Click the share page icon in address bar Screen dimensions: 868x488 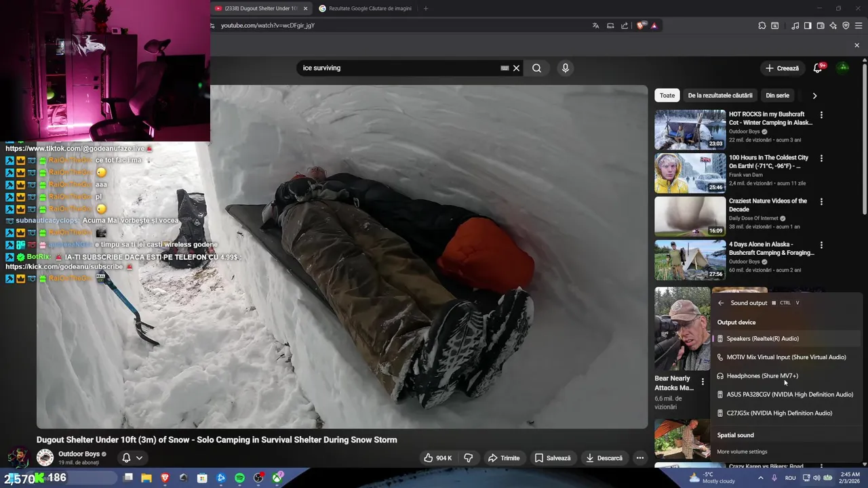[x=625, y=26]
